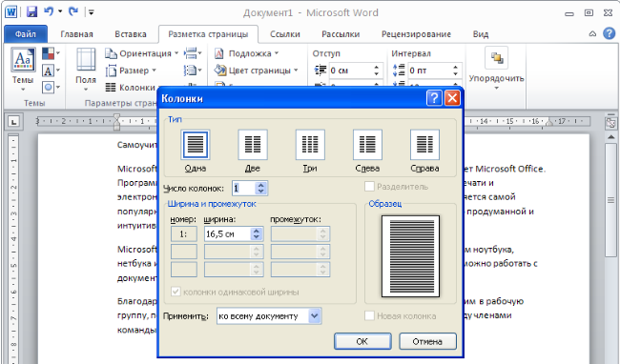The image size is (620, 364).
Task: Switch to the Ссылки tab
Action: pos(285,34)
